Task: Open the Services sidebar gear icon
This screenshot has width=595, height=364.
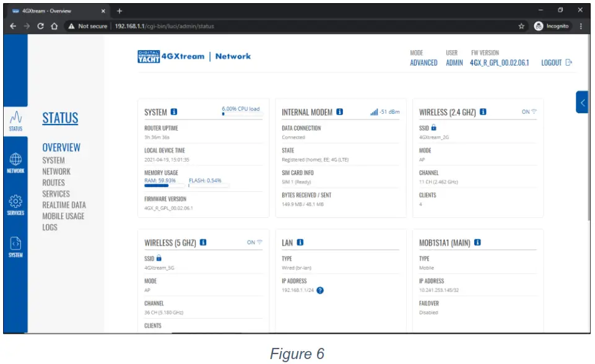Action: [15, 201]
